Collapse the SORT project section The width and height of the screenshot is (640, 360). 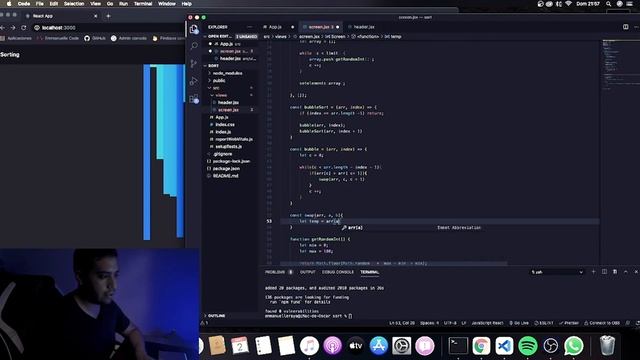tap(213, 66)
